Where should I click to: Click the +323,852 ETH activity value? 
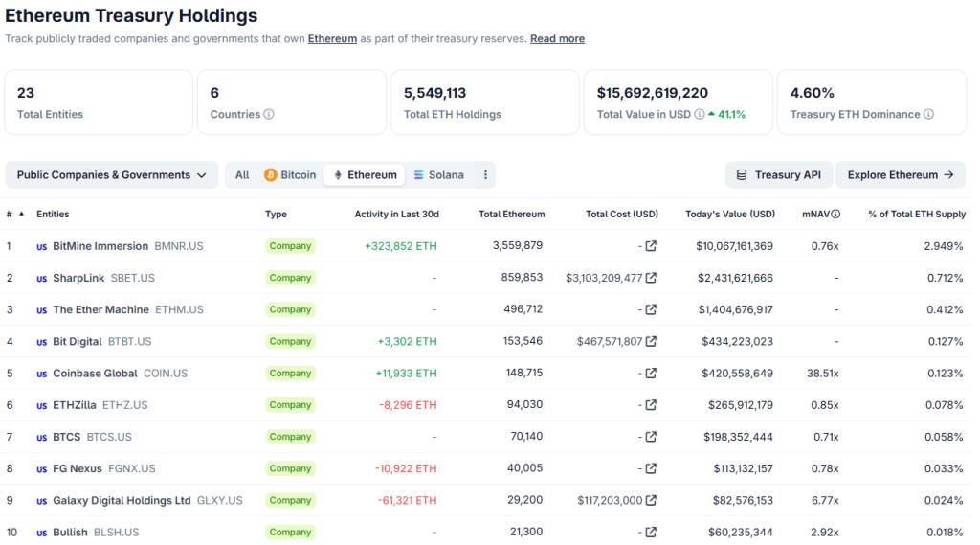[401, 246]
